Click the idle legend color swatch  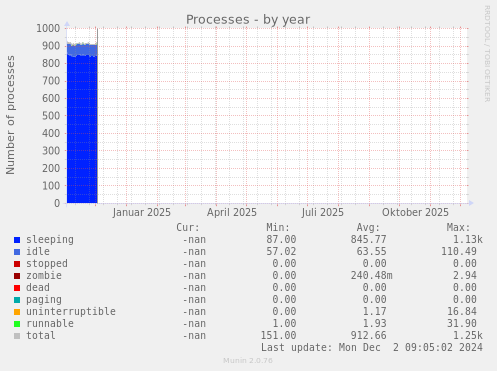coord(17,252)
